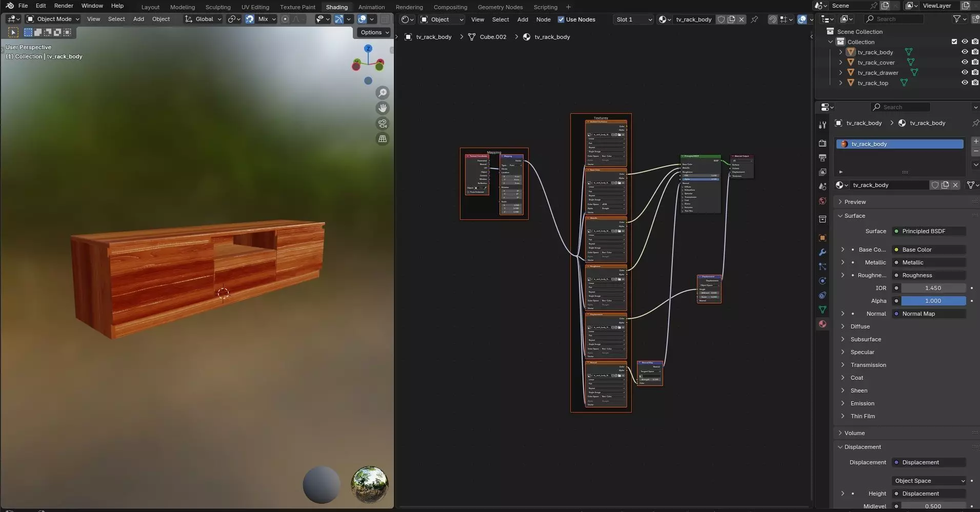Switch to the Geometry Nodes workspace tab
Image resolution: width=980 pixels, height=512 pixels.
coord(500,7)
